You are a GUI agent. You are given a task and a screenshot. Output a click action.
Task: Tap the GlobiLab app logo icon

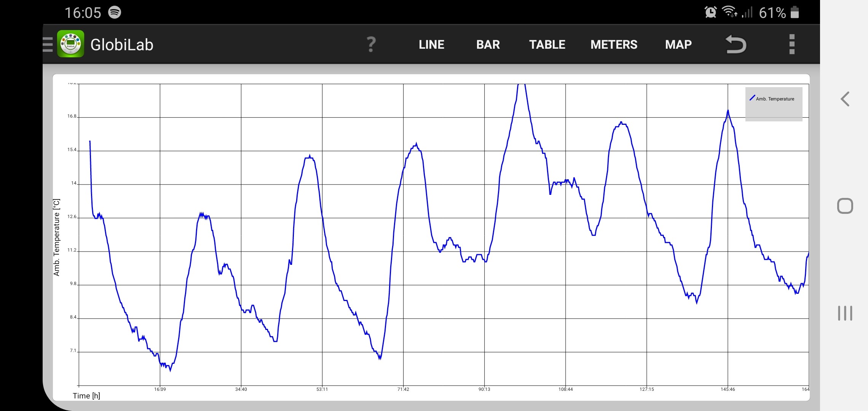coord(71,44)
